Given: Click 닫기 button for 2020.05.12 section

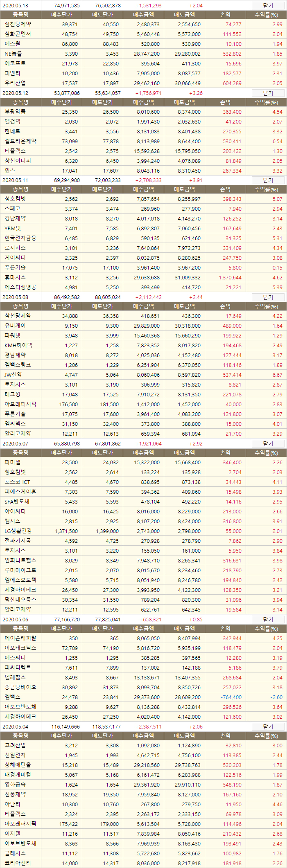Looking at the screenshot, I should tap(268, 93).
